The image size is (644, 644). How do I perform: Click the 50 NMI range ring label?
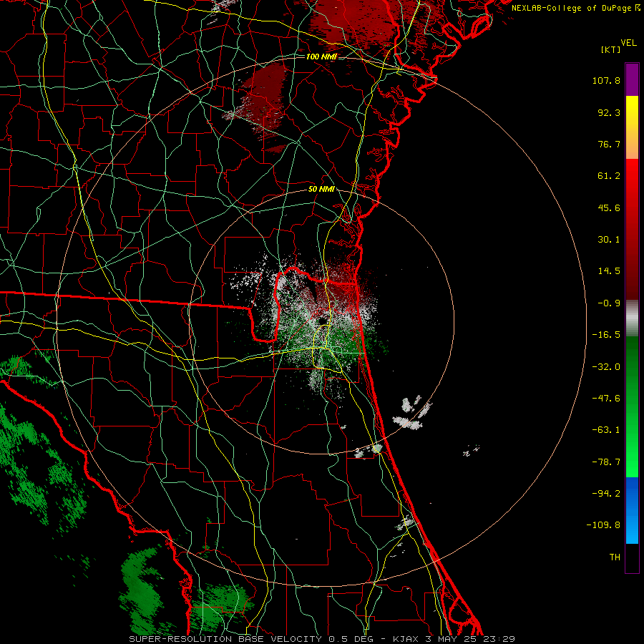(x=321, y=190)
